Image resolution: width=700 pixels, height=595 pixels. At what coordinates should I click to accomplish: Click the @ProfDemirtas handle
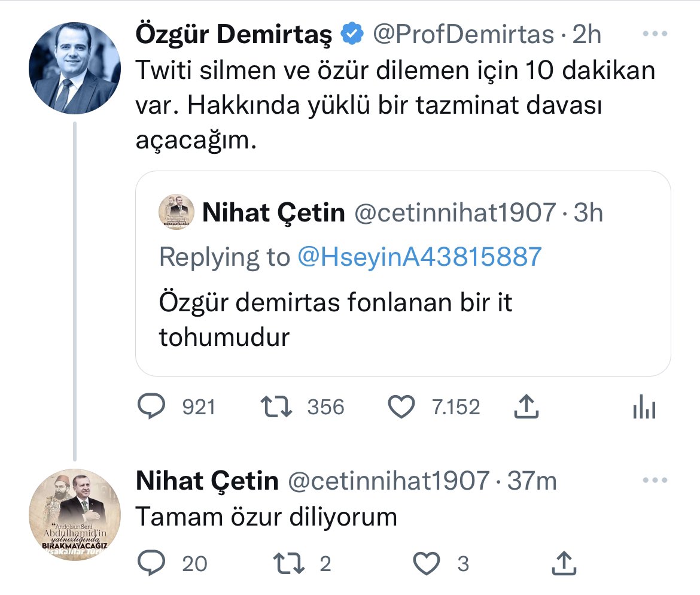pyautogui.click(x=463, y=35)
